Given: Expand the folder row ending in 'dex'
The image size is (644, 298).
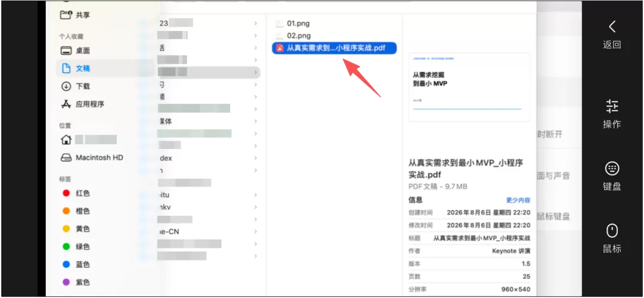Looking at the screenshot, I should (255, 158).
